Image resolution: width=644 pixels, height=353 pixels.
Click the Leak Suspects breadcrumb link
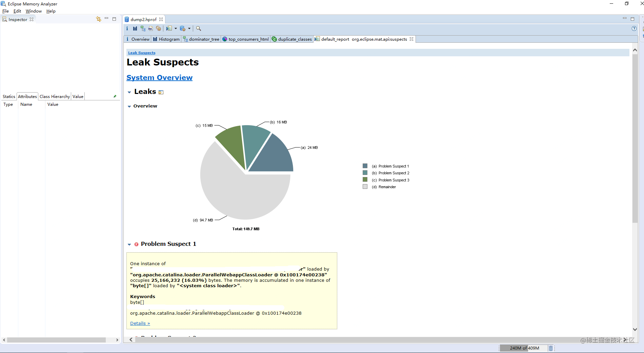point(142,53)
